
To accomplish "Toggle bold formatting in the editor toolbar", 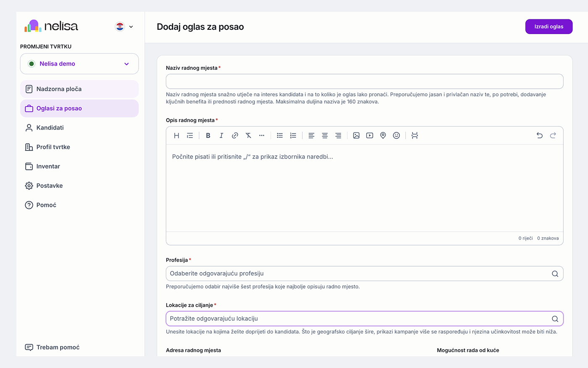I will (208, 135).
